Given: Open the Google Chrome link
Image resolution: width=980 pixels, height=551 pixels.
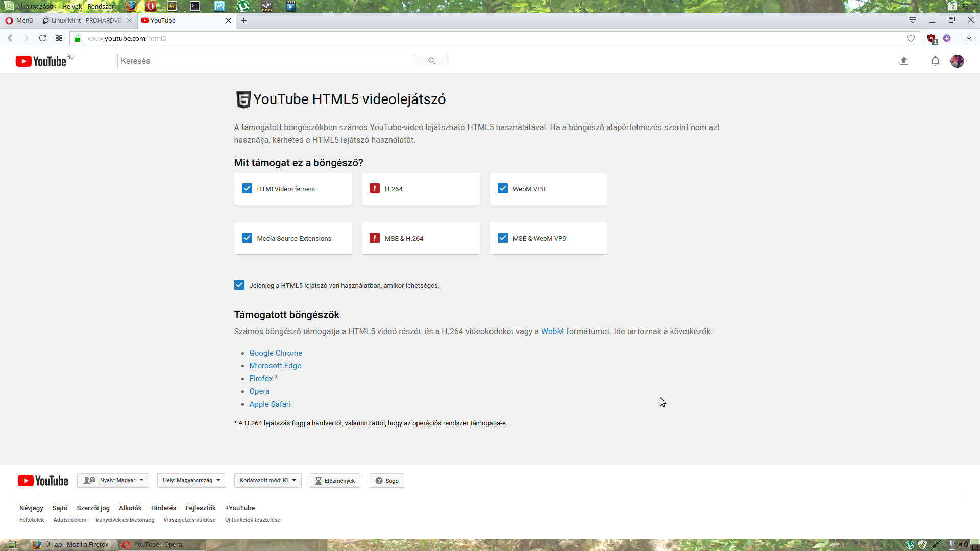Looking at the screenshot, I should point(276,353).
